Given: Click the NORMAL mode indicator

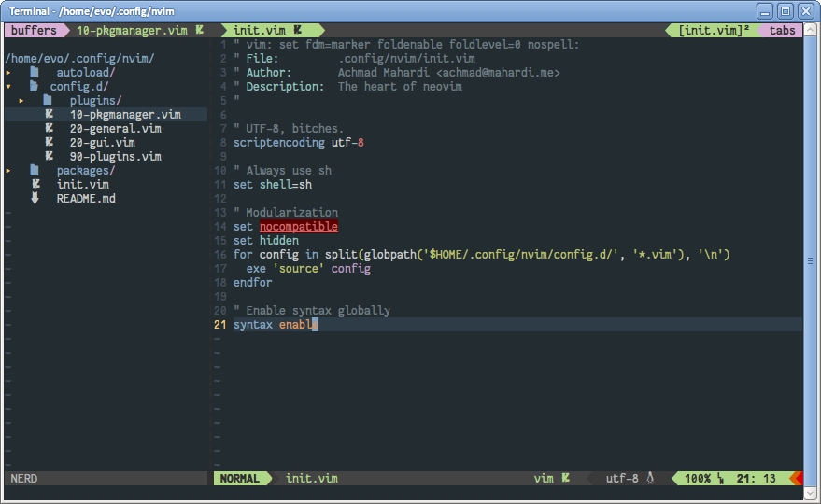Looking at the screenshot, I should coord(240,479).
